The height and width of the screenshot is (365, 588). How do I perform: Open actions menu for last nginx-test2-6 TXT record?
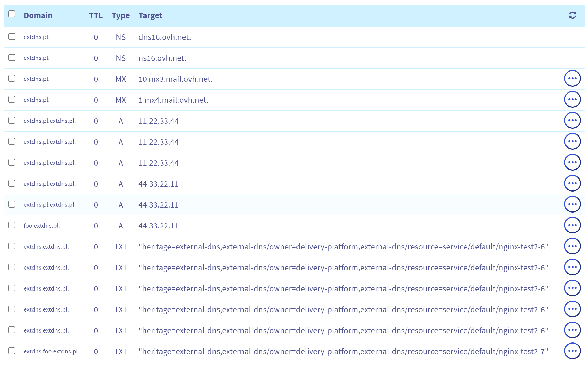[x=572, y=330]
